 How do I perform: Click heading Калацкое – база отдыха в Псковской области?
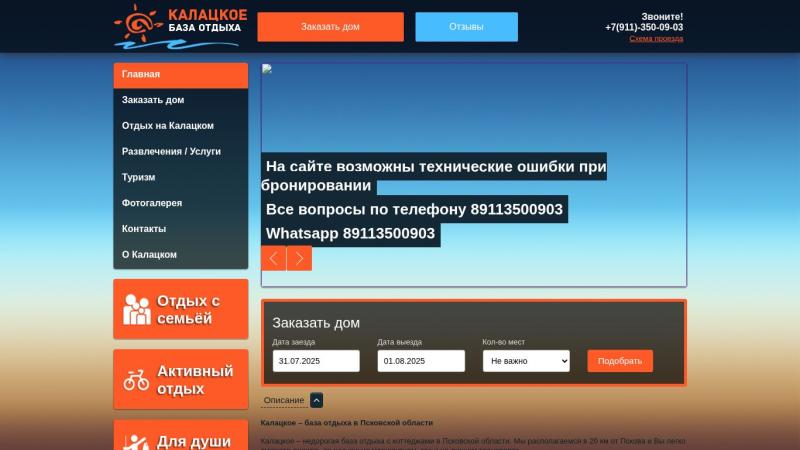pos(347,423)
